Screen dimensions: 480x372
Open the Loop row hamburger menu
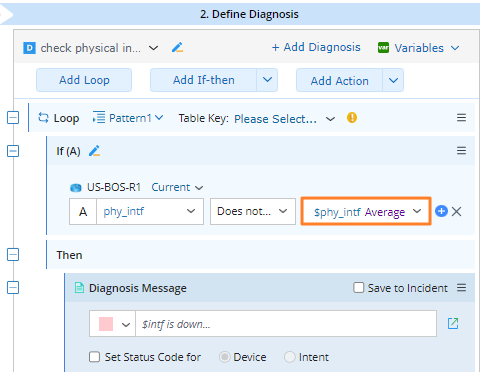(x=461, y=118)
